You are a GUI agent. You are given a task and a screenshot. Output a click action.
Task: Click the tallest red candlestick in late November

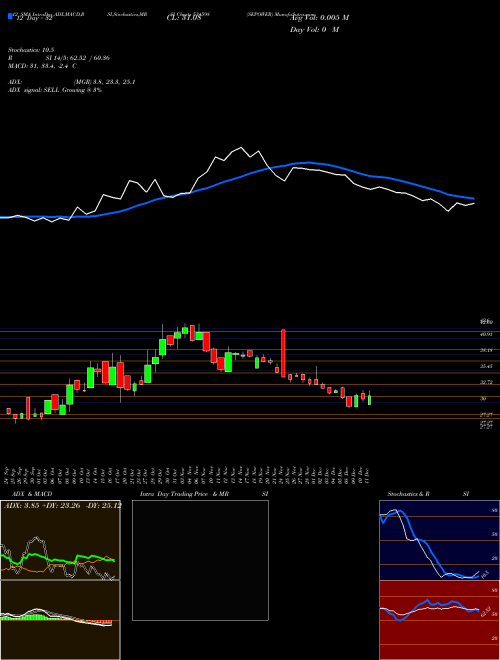click(x=283, y=353)
